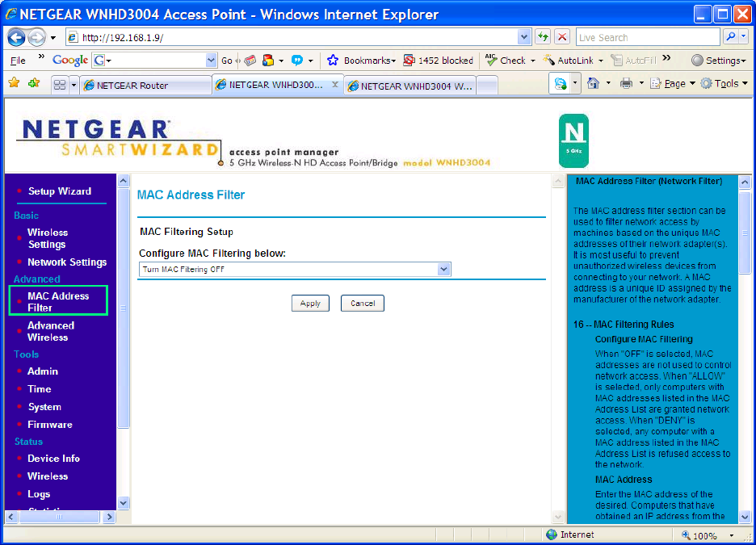
Task: Switch to the NETGEAR WNHD3004 W... tab
Action: (410, 86)
